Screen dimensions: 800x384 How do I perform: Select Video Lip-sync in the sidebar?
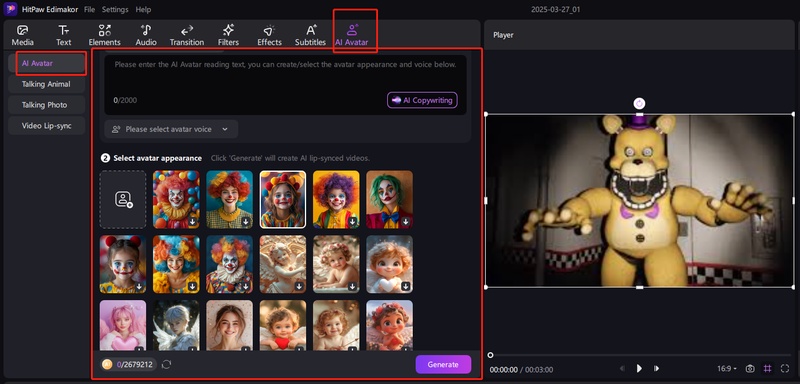coord(46,125)
